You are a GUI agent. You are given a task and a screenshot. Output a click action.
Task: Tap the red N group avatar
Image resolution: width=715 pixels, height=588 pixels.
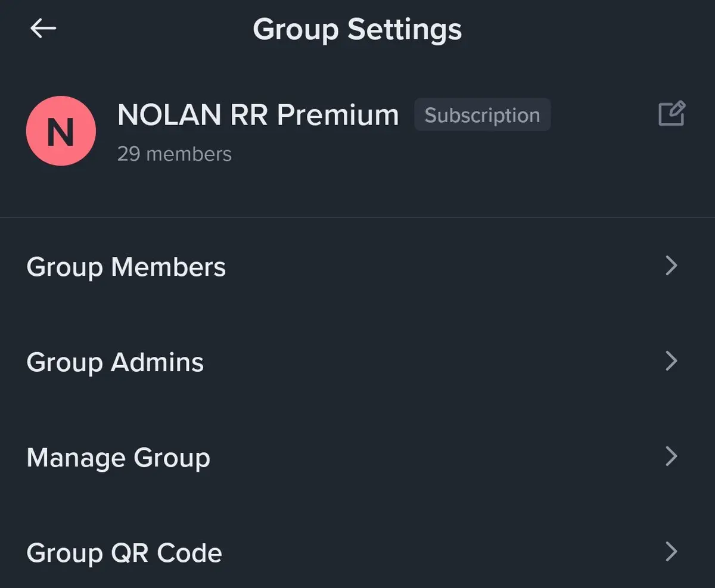tap(61, 130)
